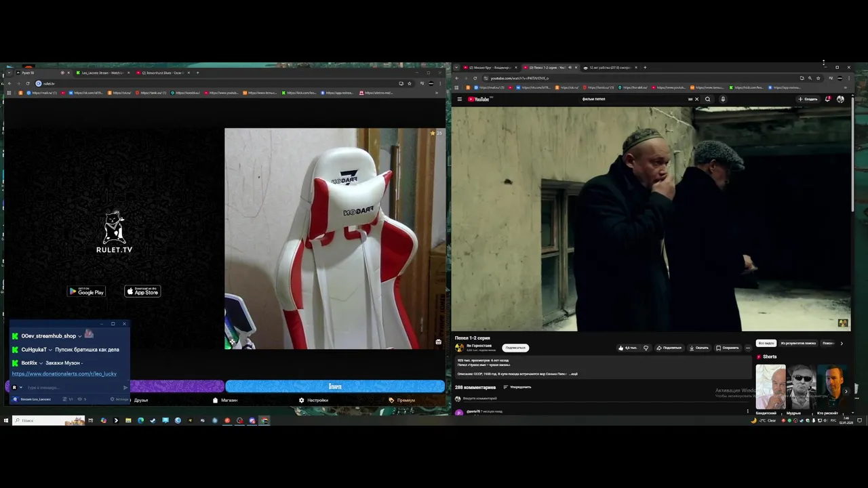This screenshot has height=488, width=868.
Task: Open Windows Start menu
Action: pos(5,420)
